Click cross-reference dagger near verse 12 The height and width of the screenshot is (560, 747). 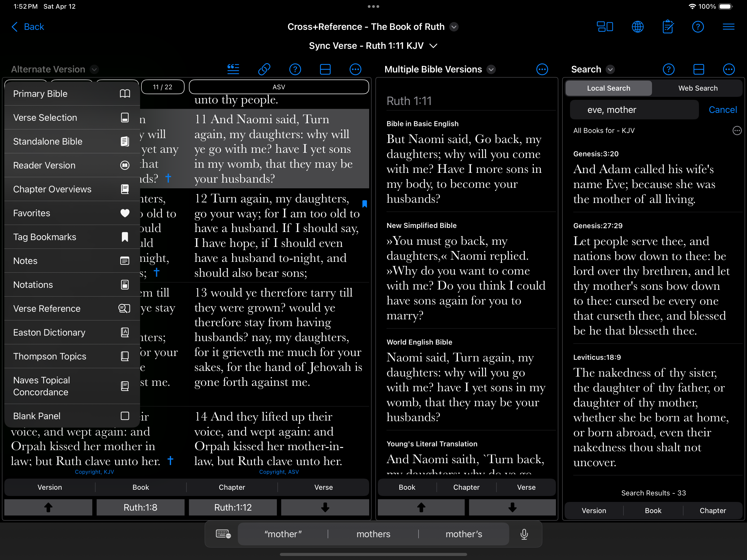pyautogui.click(x=156, y=272)
